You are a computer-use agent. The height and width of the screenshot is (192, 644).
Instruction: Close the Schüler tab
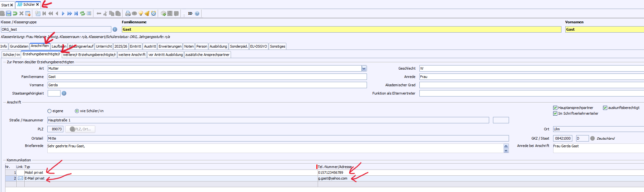point(37,4)
